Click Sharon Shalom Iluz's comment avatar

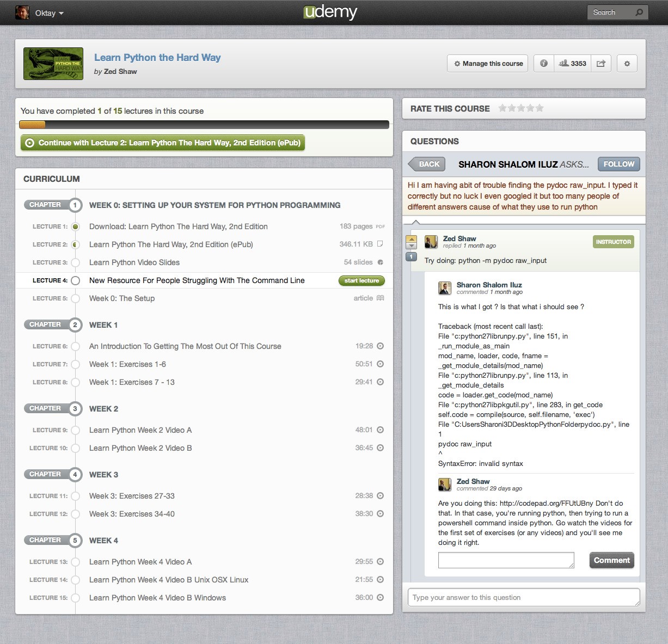click(445, 288)
